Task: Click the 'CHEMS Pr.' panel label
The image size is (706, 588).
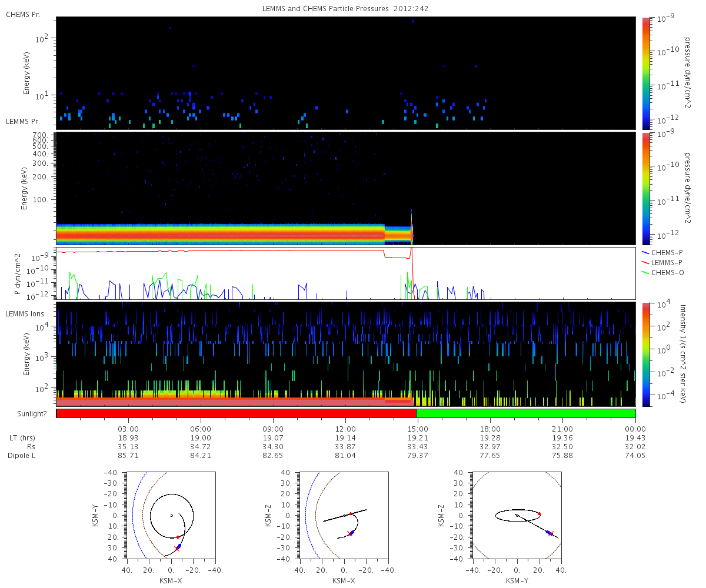Action: click(23, 14)
